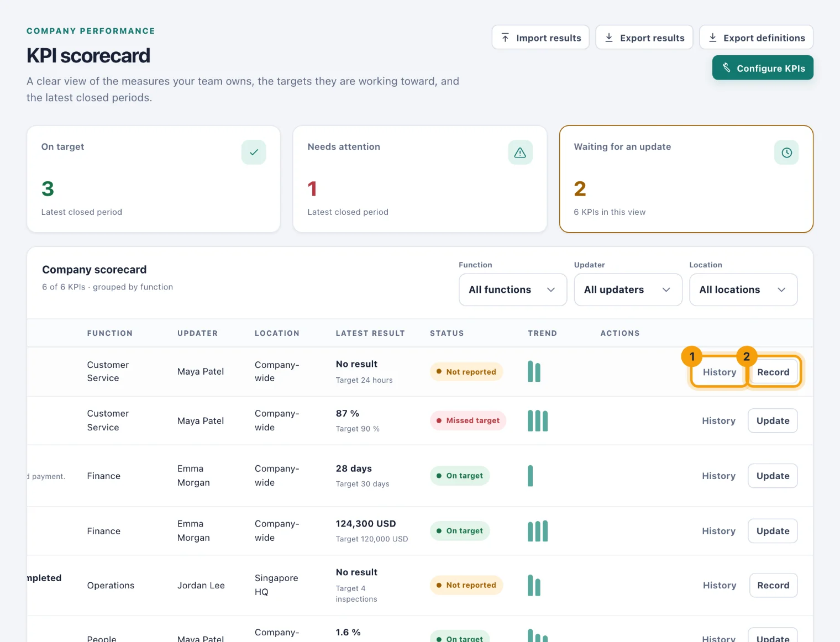Open History for the 28 days row
This screenshot has width=840, height=642.
[x=718, y=476]
